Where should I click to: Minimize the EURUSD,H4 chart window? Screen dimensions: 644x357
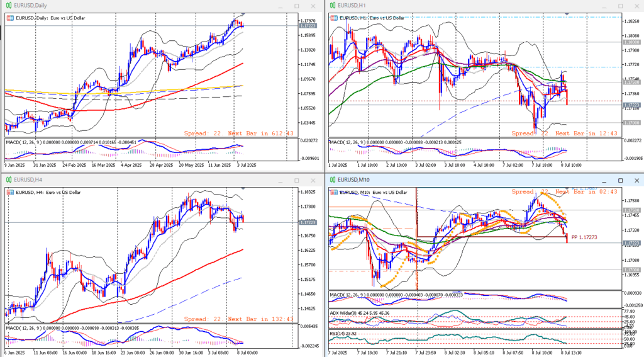(280, 181)
